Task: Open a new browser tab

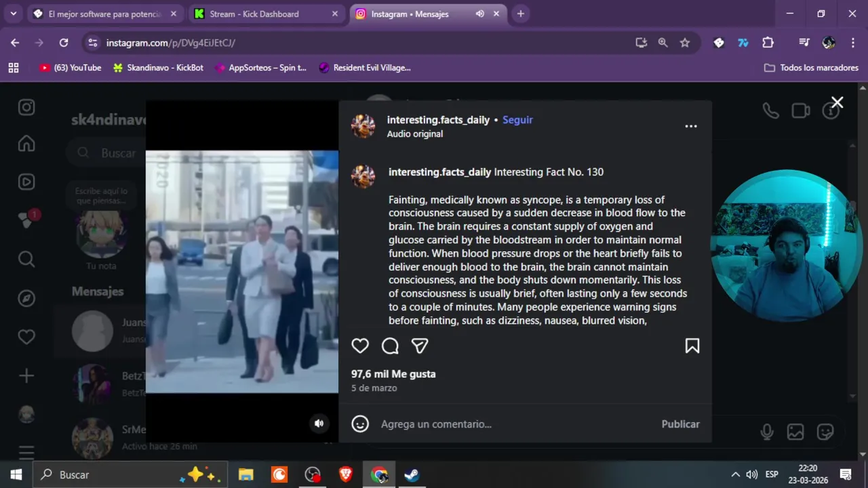Action: 520,14
